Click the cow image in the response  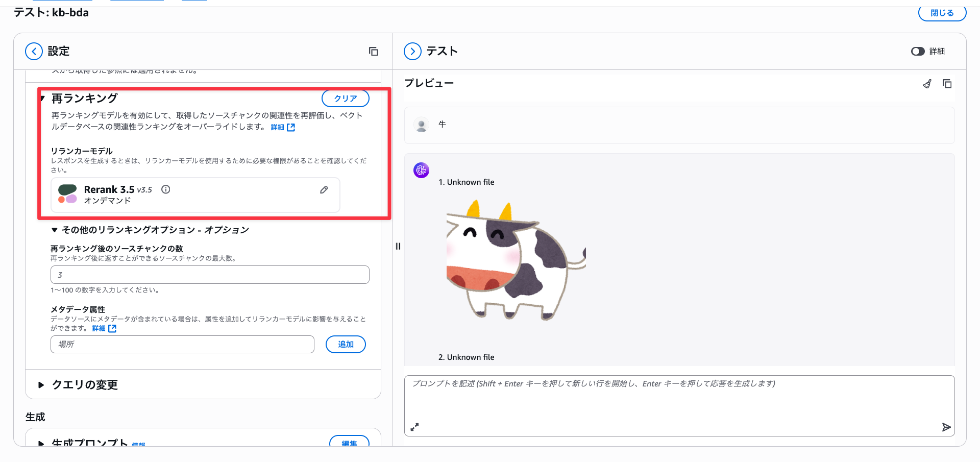(516, 259)
